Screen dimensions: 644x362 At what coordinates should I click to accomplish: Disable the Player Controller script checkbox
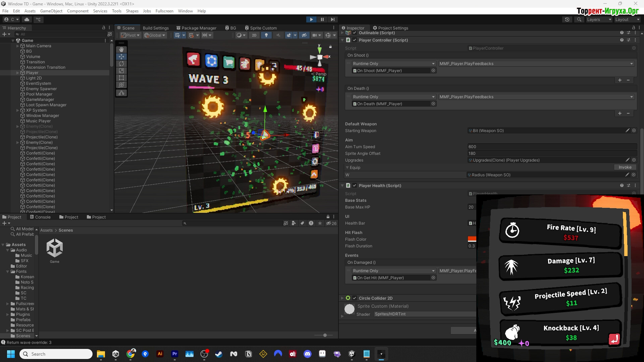click(355, 40)
